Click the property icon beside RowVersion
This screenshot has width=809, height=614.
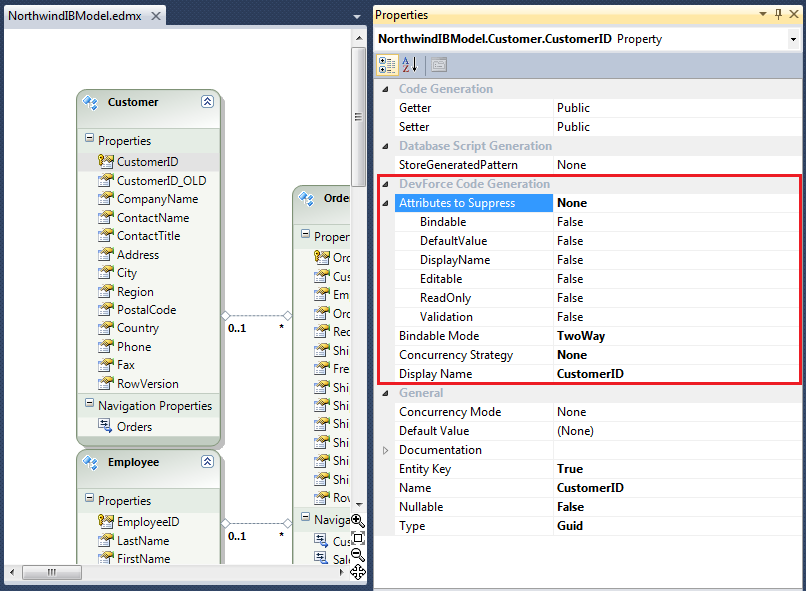click(x=105, y=383)
